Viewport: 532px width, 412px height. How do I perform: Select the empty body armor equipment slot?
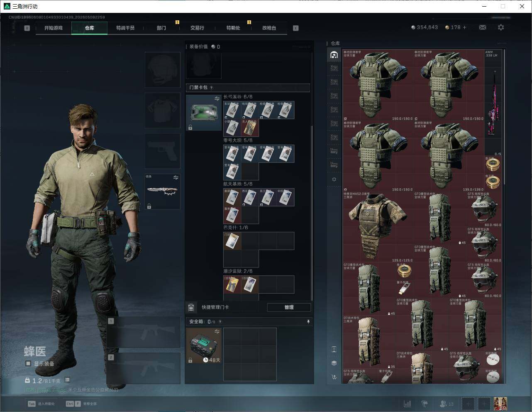click(x=163, y=110)
